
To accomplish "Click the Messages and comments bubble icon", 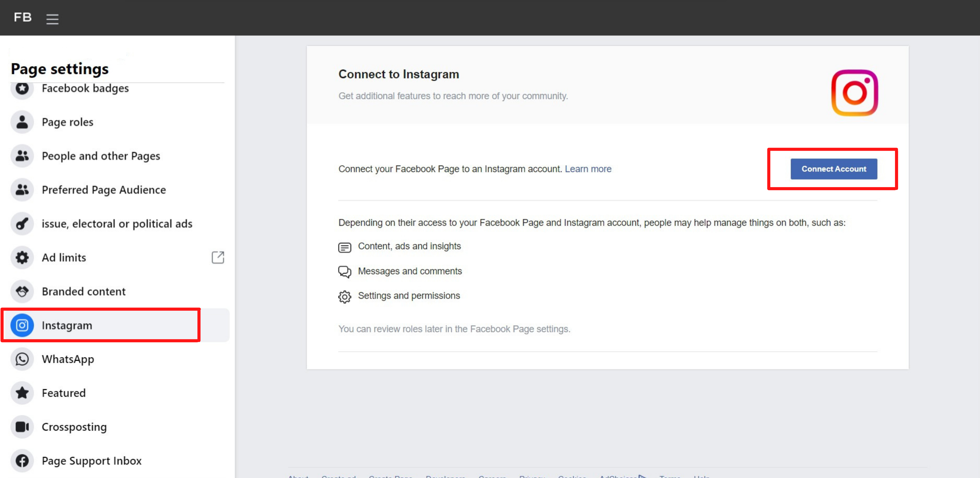I will 344,272.
